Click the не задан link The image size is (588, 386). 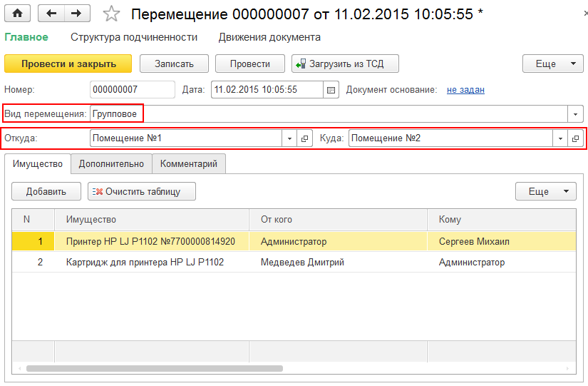(465, 90)
